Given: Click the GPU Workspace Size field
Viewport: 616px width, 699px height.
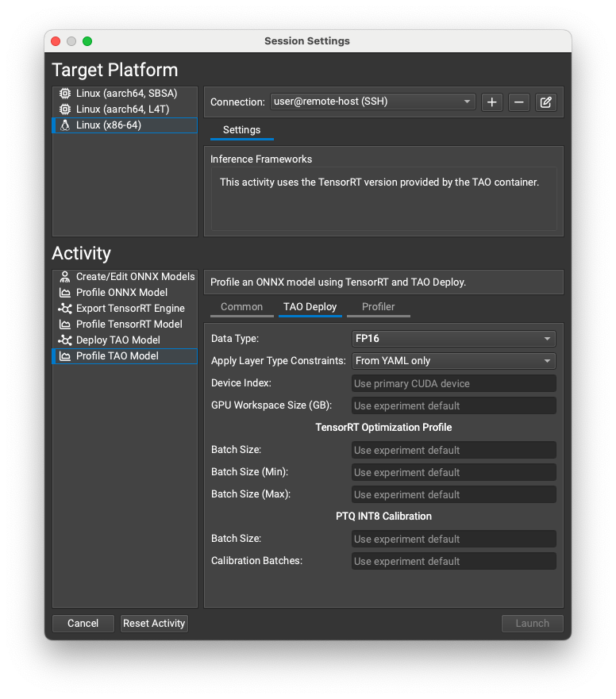Looking at the screenshot, I should click(453, 405).
